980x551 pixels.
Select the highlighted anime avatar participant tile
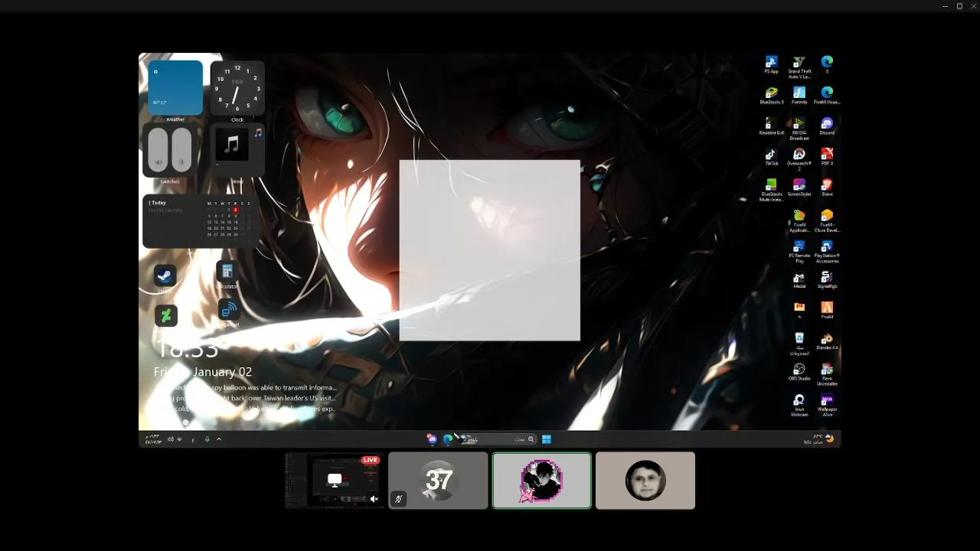[x=542, y=481]
